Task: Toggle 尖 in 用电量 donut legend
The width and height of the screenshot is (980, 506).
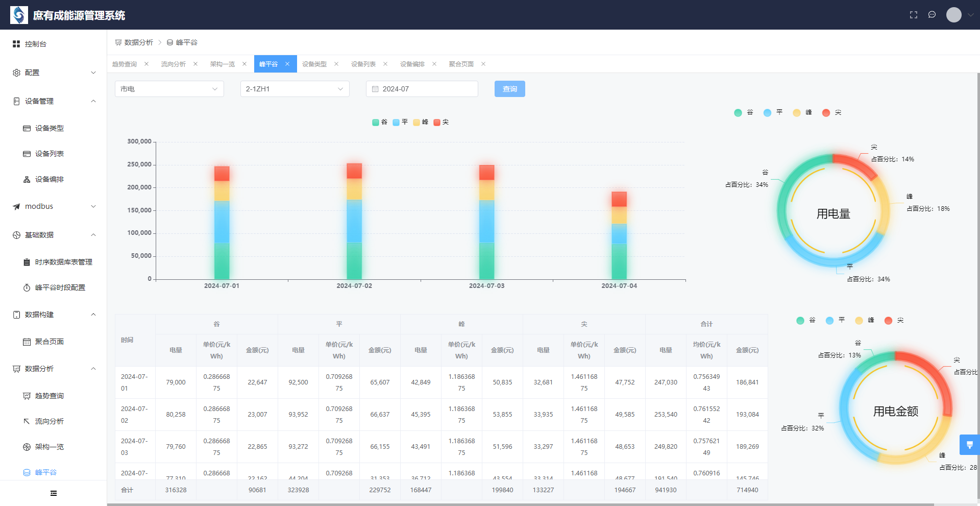Action: tap(831, 112)
